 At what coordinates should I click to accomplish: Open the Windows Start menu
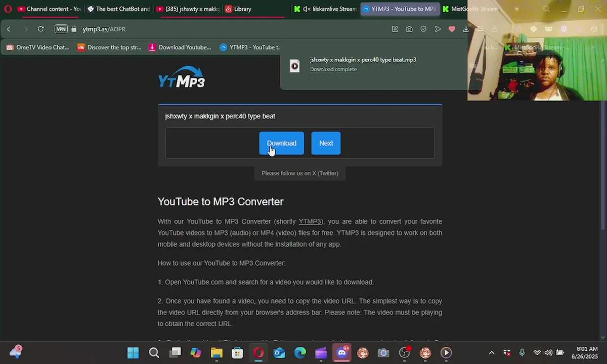point(133,353)
